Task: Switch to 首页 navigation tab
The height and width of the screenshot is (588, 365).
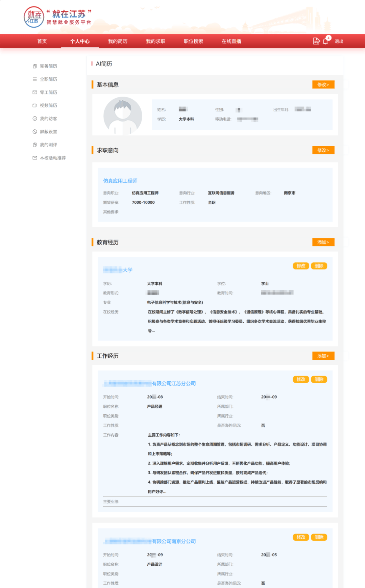Action: click(x=42, y=41)
